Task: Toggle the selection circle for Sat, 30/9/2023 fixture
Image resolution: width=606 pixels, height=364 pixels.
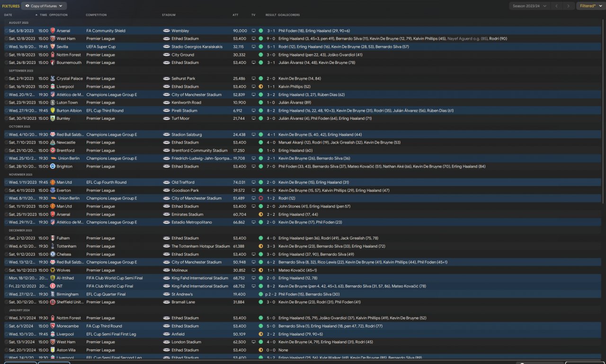Action: pos(6,118)
